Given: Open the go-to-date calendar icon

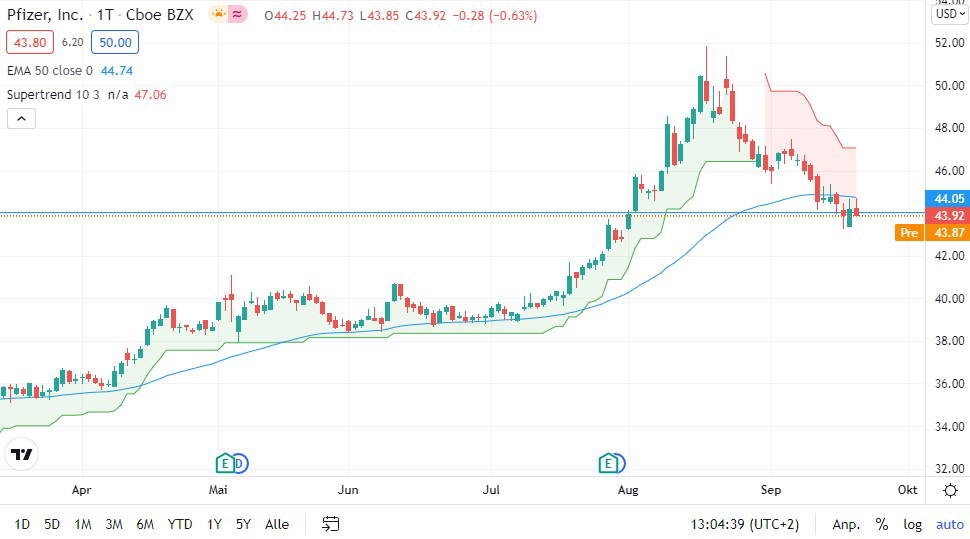Looking at the screenshot, I should click(330, 524).
